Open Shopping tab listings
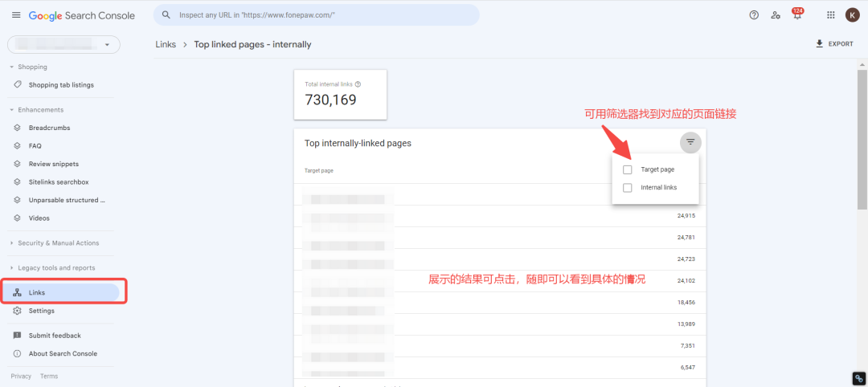Viewport: 868px width, 387px height. click(x=59, y=85)
